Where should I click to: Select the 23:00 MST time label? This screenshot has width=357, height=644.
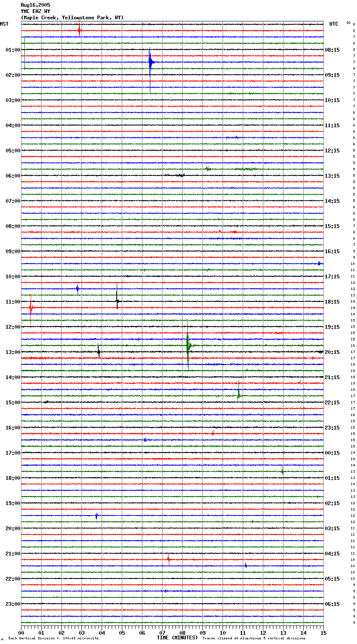tap(13, 604)
